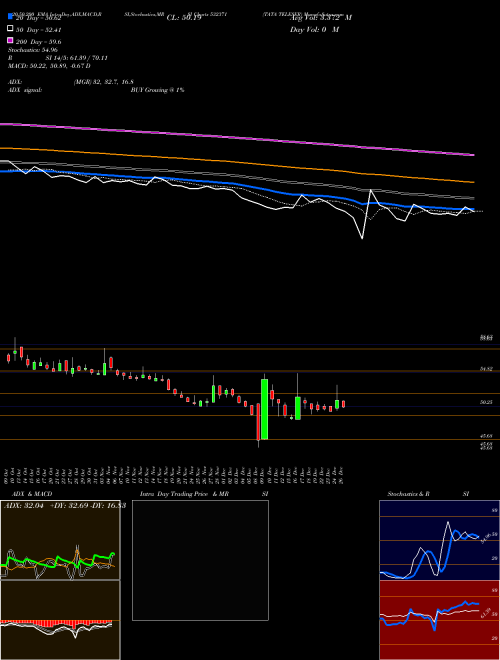
Task: Select the '50 Day = 52.41' legend text
Action: pos(39,30)
